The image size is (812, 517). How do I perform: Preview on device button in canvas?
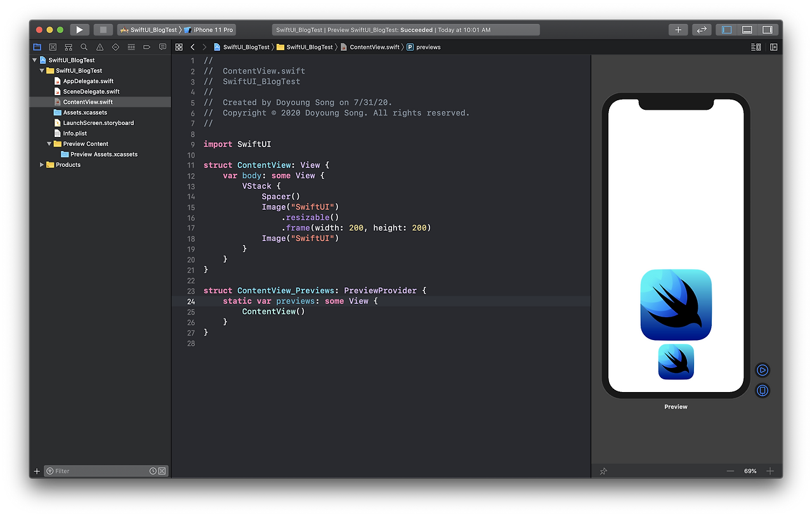[763, 390]
